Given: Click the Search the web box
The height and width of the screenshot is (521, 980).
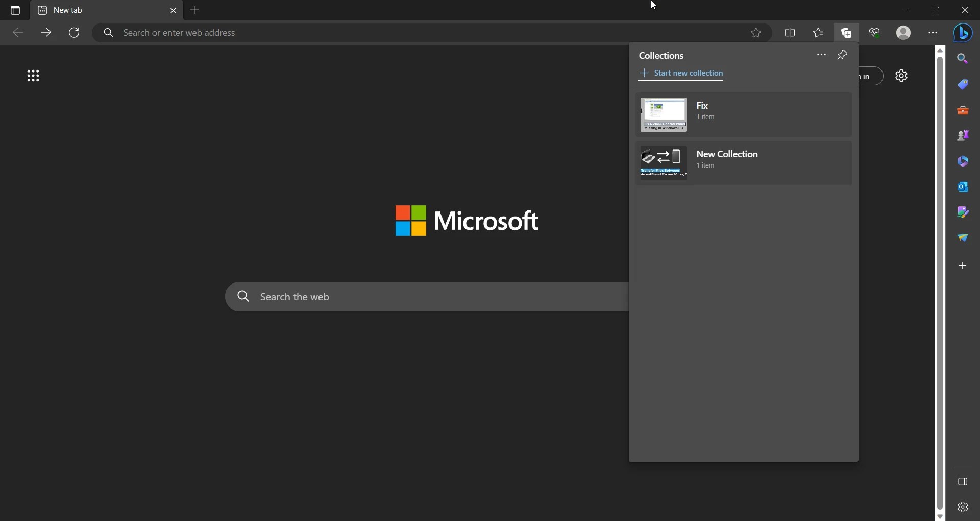Looking at the screenshot, I should coord(427,297).
